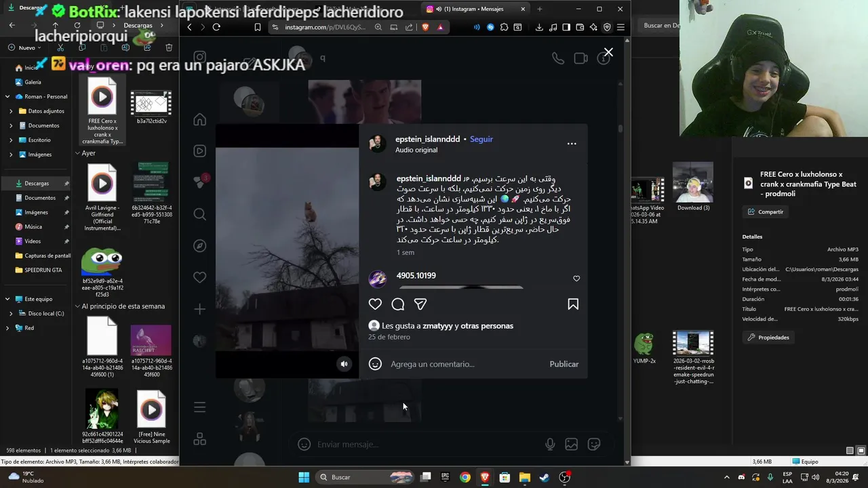
Task: Open Nuevo dropdown in Explorer toolbar
Action: coord(25,47)
